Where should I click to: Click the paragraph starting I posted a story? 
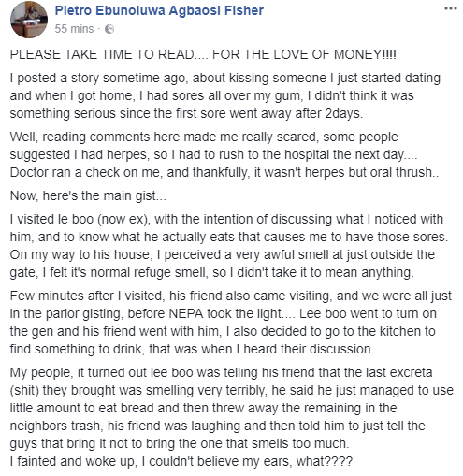tap(225, 95)
